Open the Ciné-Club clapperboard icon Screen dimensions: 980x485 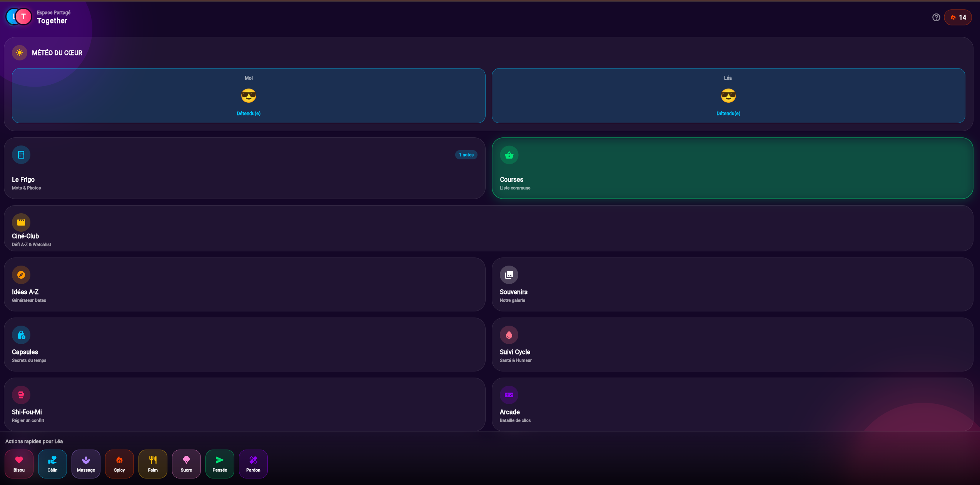[x=21, y=222]
